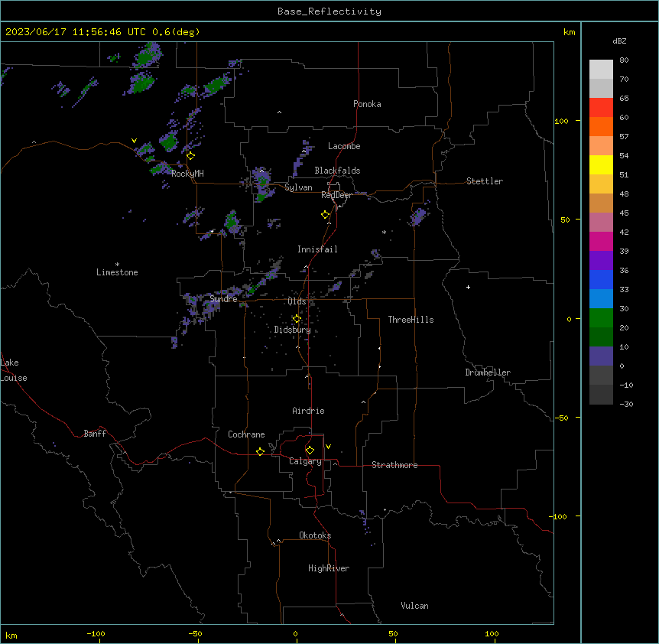The width and height of the screenshot is (659, 644).
Task: Select the 50 tick on the bottom axis
Action: tap(393, 634)
